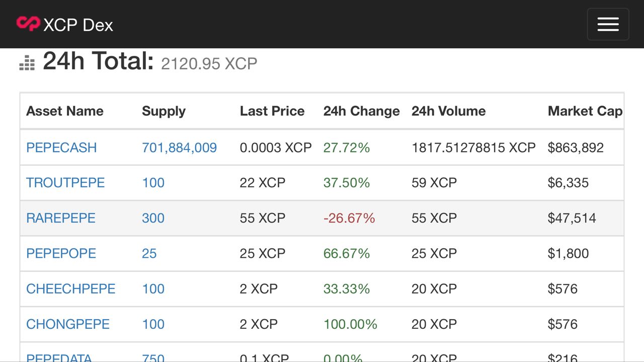Open the TROUTPEPE asset link
This screenshot has height=362, width=644.
click(65, 183)
